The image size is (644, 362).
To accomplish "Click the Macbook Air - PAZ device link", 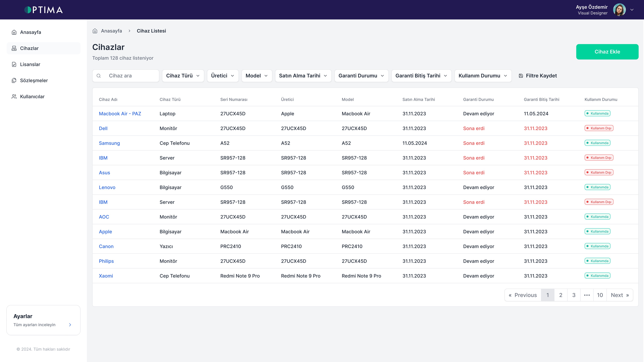I will click(120, 114).
